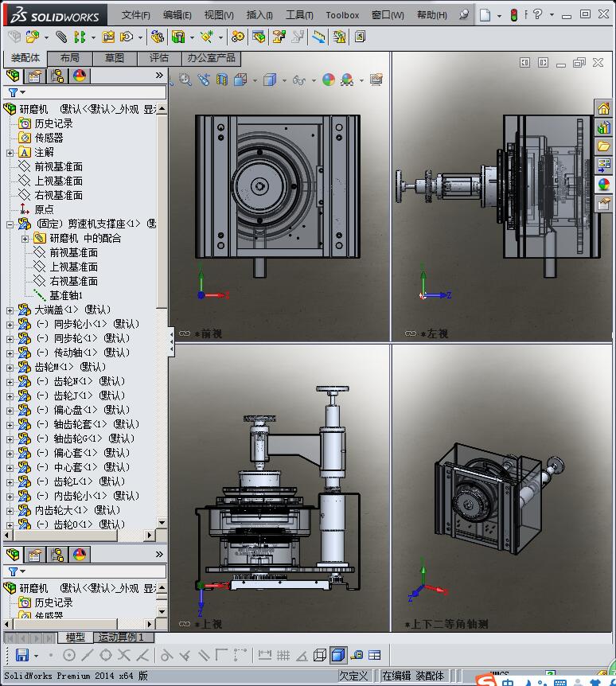
Task: Click the Bill of Materials icon
Action: click(x=259, y=37)
